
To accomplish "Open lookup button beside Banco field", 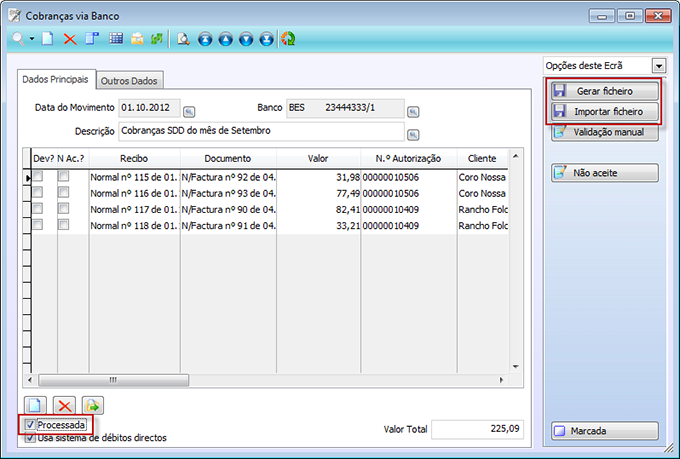I will tap(413, 111).
